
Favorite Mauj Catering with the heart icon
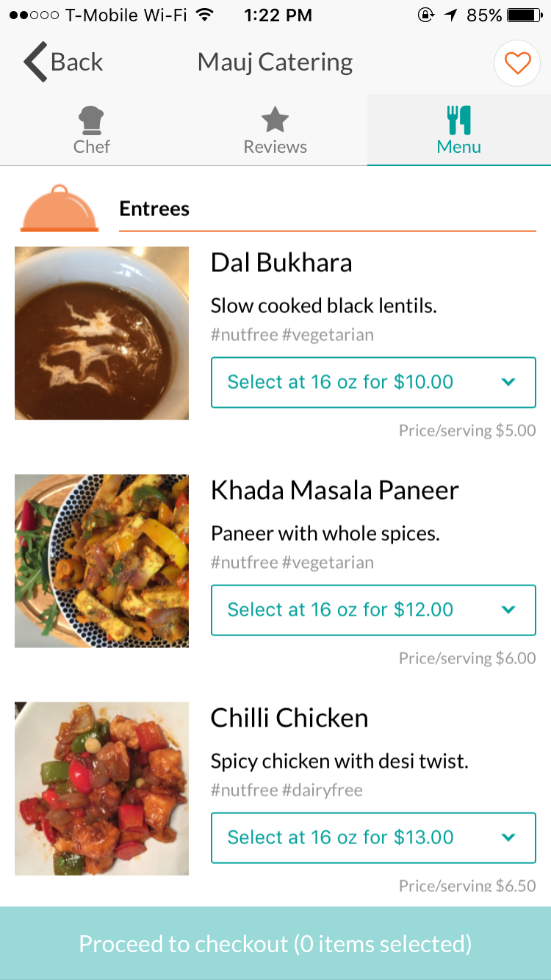coord(517,63)
